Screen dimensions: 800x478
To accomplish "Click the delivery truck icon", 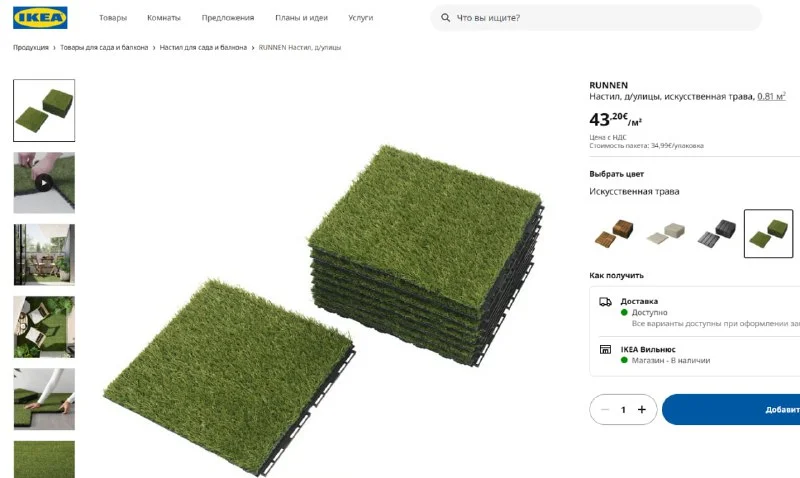I will [x=605, y=301].
